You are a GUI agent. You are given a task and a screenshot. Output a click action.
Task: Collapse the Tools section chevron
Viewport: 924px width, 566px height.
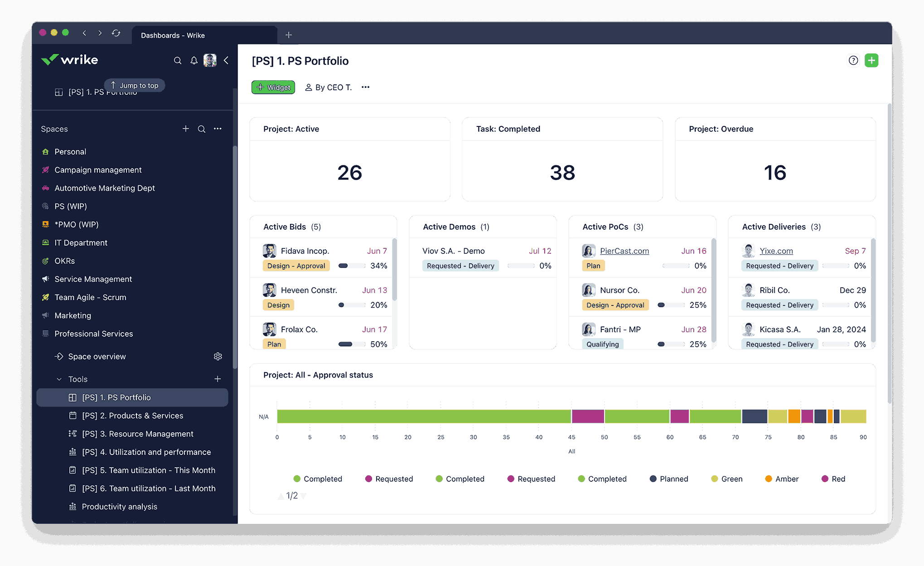click(x=59, y=379)
